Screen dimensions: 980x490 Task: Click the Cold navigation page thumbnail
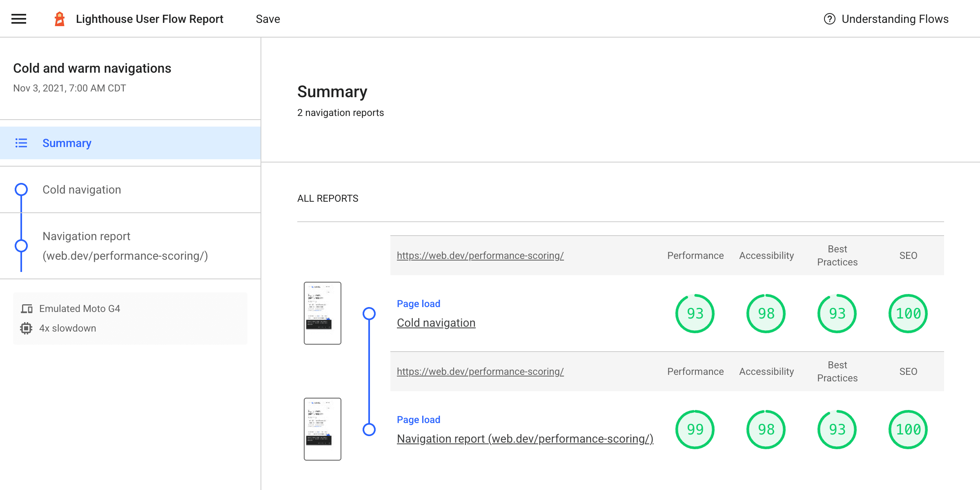(x=323, y=312)
